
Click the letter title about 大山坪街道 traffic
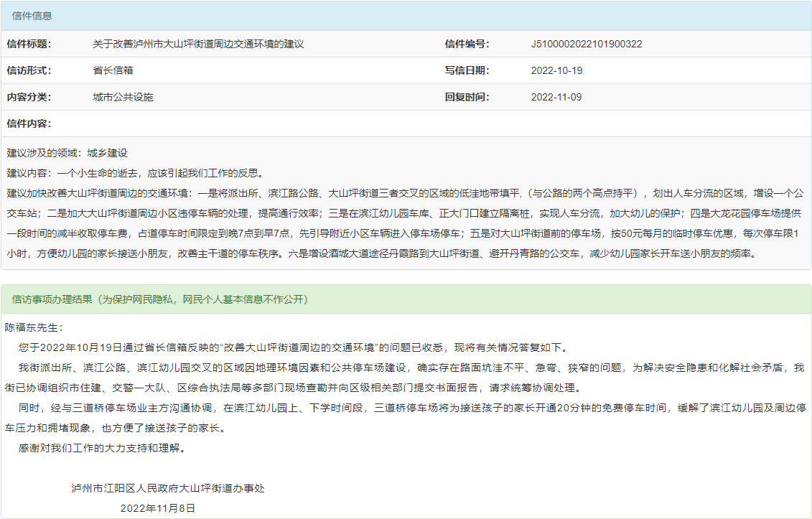coord(198,44)
